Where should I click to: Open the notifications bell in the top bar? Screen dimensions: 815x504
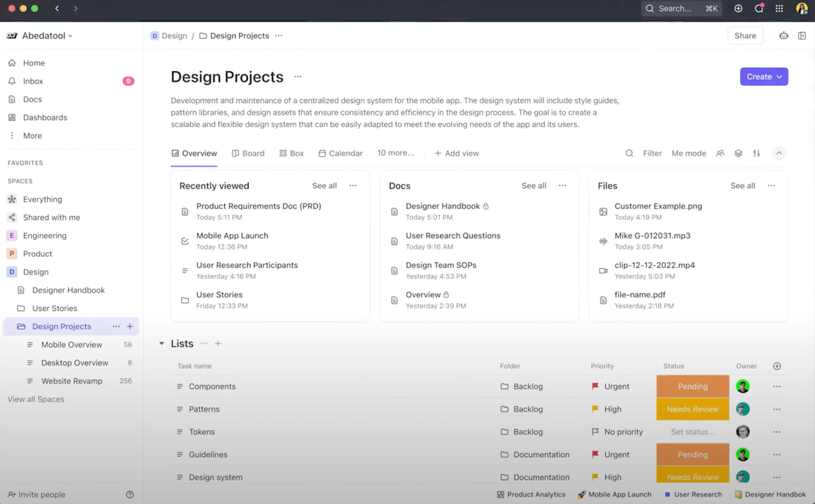tap(759, 8)
